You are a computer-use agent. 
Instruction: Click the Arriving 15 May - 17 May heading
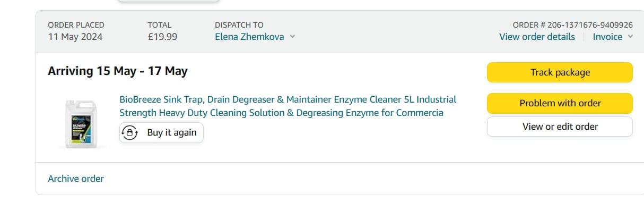pyautogui.click(x=118, y=71)
